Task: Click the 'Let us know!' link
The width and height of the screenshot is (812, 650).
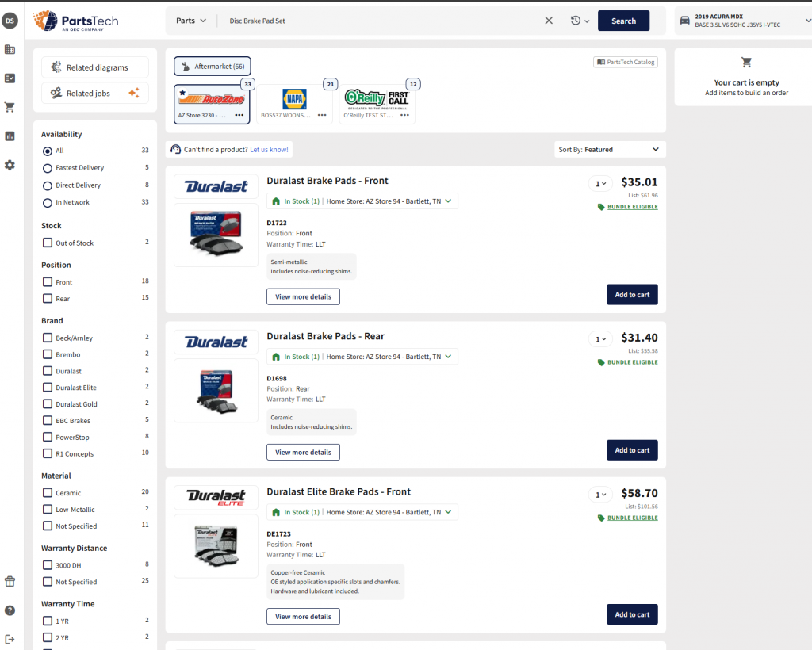Action: click(269, 149)
